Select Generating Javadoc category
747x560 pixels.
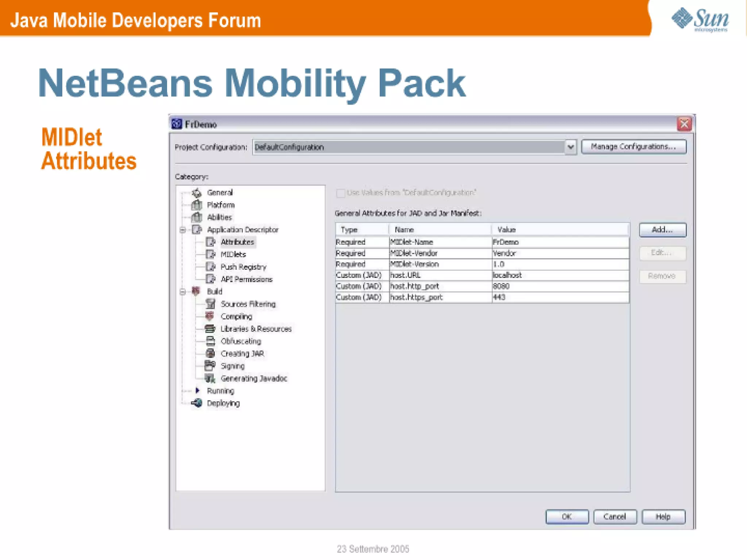click(254, 378)
